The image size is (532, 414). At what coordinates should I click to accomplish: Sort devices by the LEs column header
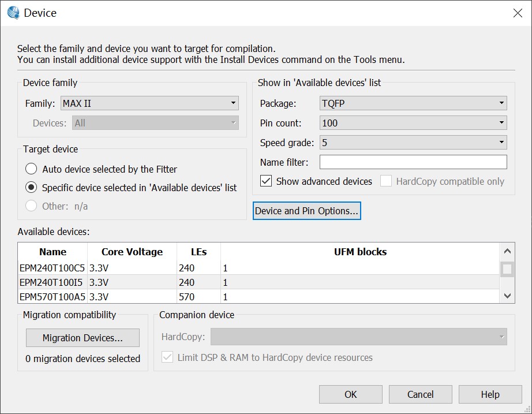(x=198, y=252)
